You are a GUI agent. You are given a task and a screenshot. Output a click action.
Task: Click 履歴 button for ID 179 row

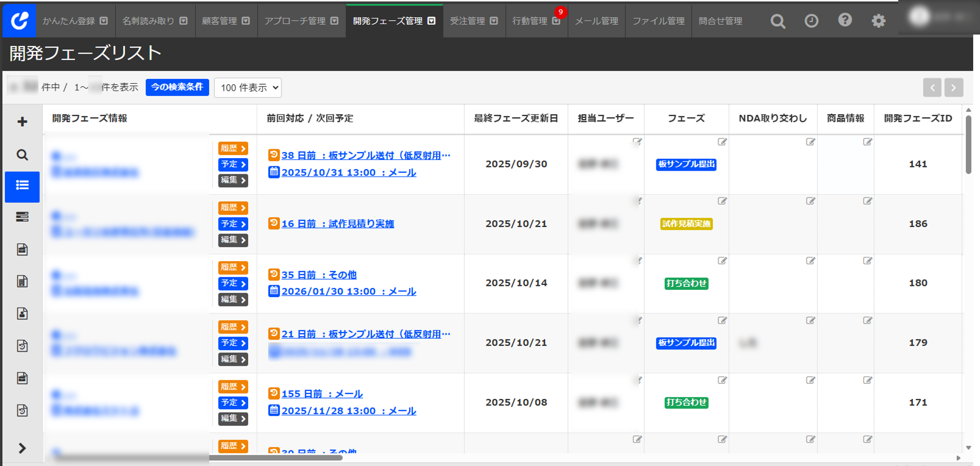233,327
